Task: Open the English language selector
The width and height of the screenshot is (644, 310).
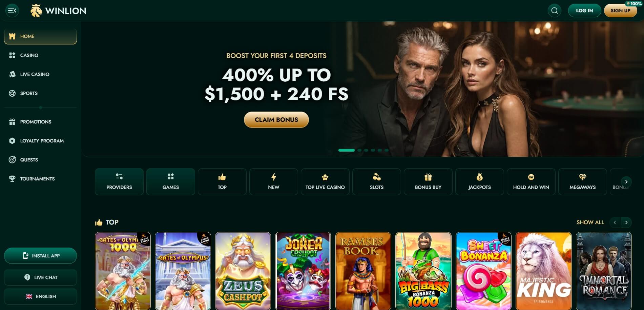Action: [40, 296]
